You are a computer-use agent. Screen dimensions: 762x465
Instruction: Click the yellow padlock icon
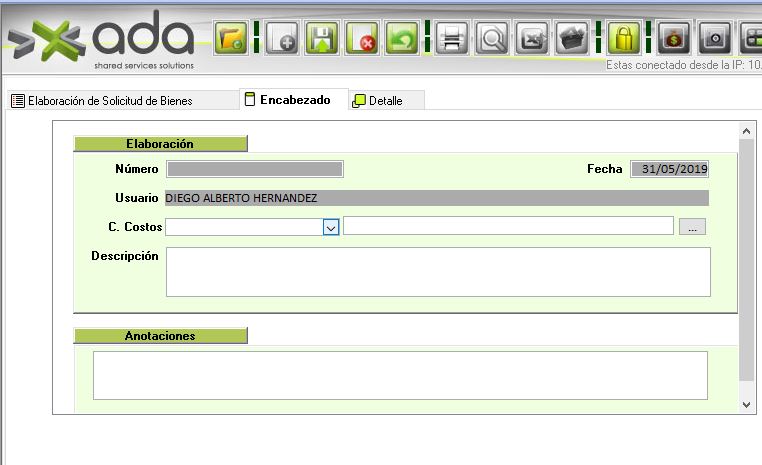click(624, 40)
